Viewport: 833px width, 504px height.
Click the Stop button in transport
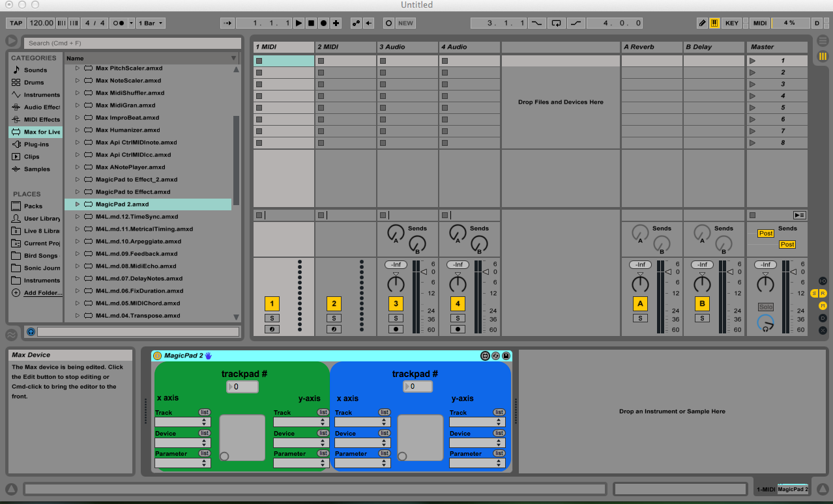click(311, 23)
